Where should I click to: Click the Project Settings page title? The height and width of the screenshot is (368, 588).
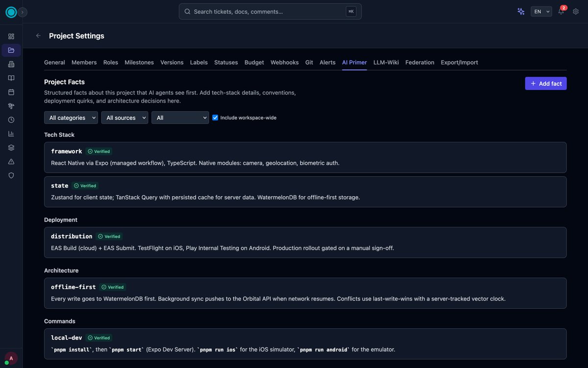point(76,36)
